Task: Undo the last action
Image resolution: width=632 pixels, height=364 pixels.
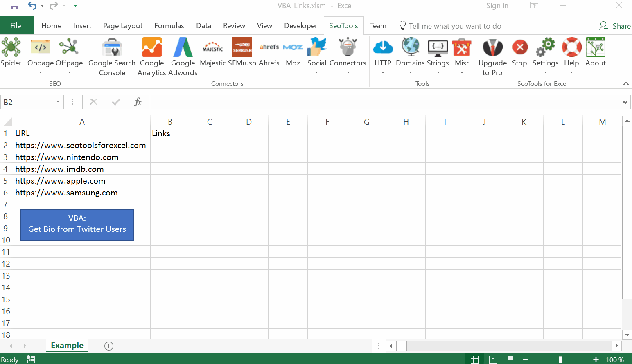Action: tap(32, 6)
